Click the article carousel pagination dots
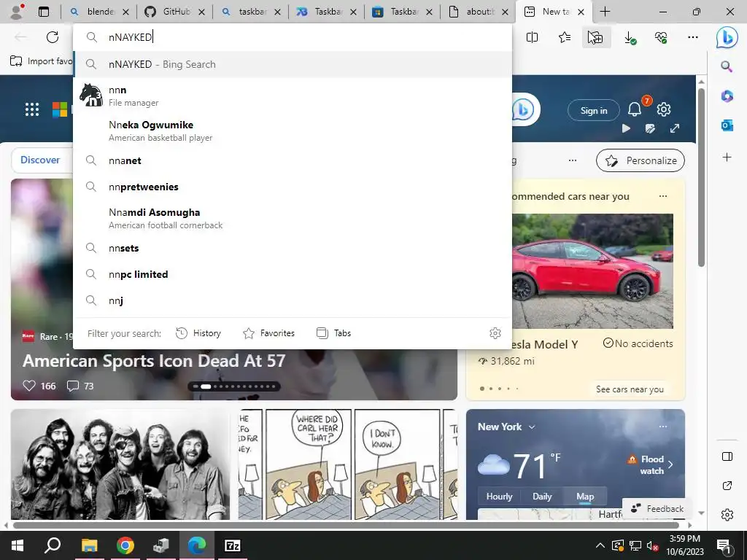Image resolution: width=747 pixels, height=560 pixels. [x=234, y=386]
